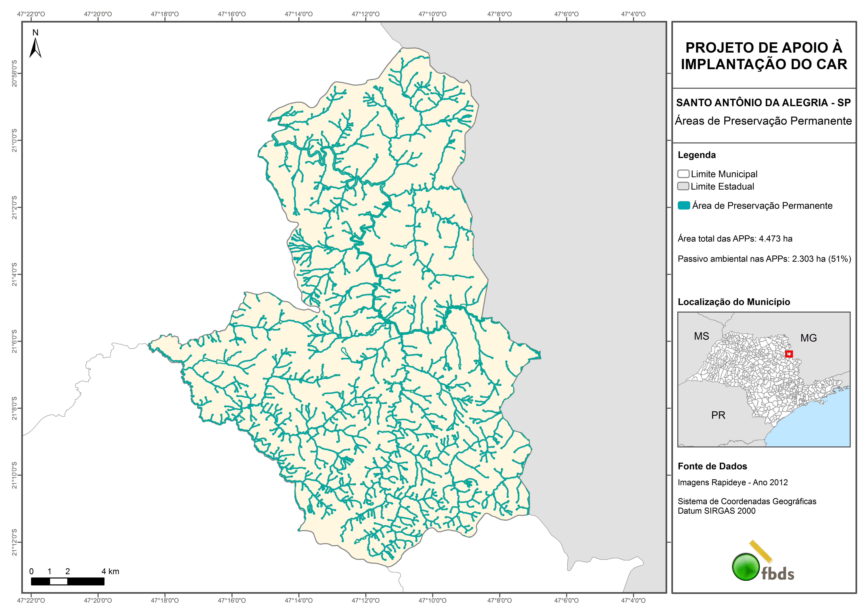Image resolution: width=868 pixels, height=614 pixels.
Task: Click the Limite Estadual gray legend box
Action: [x=683, y=186]
